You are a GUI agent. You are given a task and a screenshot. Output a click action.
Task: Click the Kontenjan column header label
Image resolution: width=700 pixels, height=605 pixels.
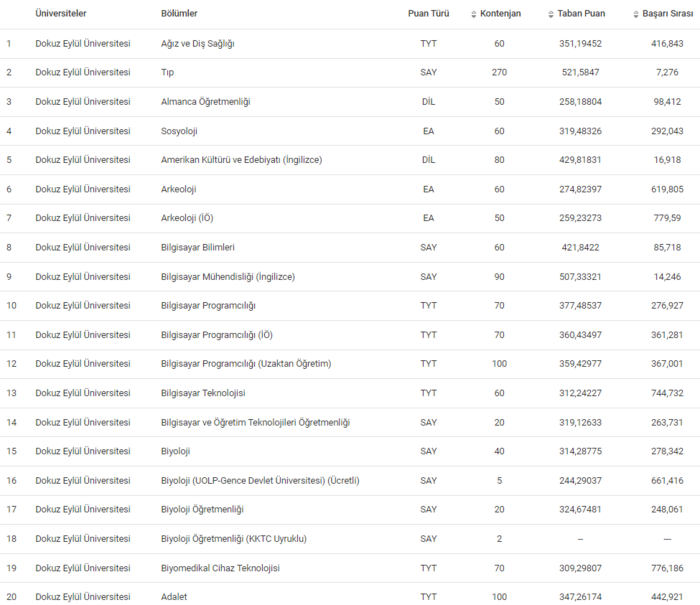(500, 13)
